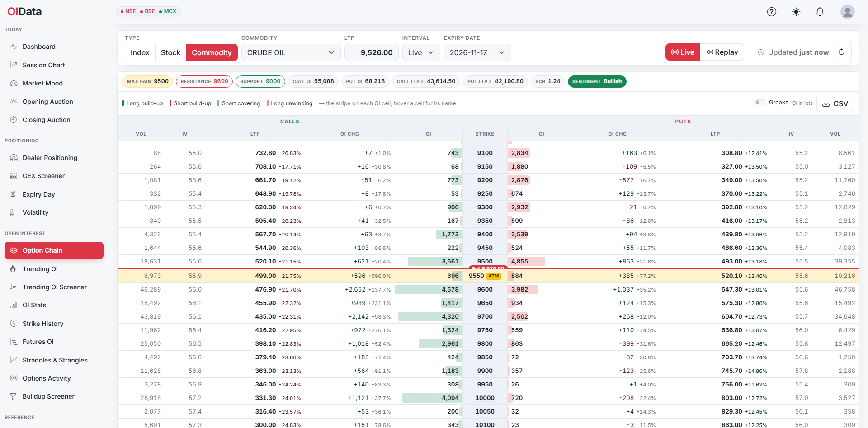Toggle the light/dark theme sun icon
The height and width of the screenshot is (428, 868).
click(796, 12)
